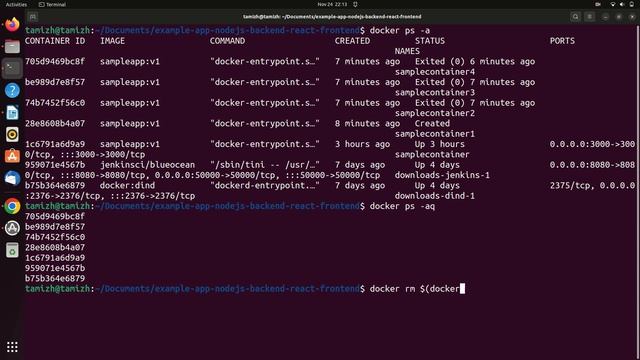The height and width of the screenshot is (360, 640).
Task: Click the PORTS column header
Action: pyautogui.click(x=562, y=41)
